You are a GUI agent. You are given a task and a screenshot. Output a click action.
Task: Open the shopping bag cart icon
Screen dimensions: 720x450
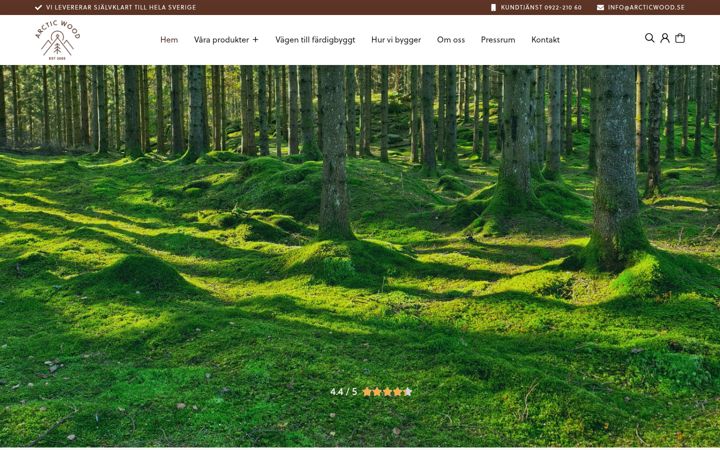point(680,38)
